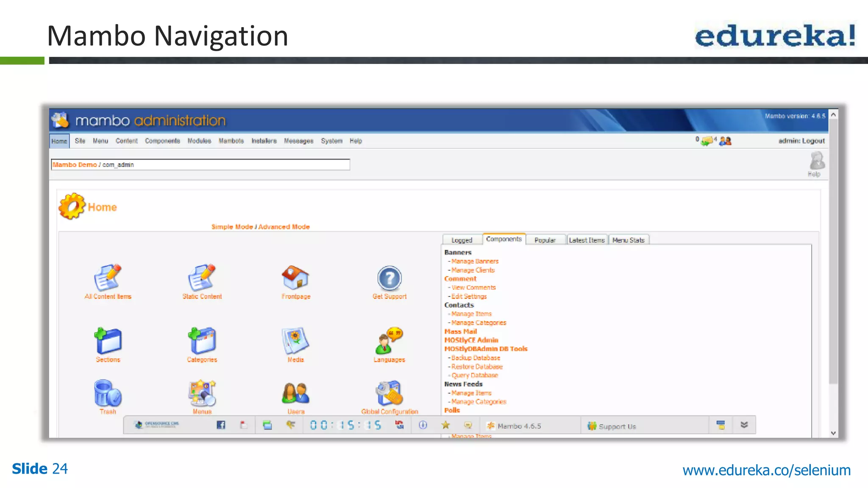The height and width of the screenshot is (488, 868).
Task: Open the Frontpage manager icon
Action: [295, 278]
